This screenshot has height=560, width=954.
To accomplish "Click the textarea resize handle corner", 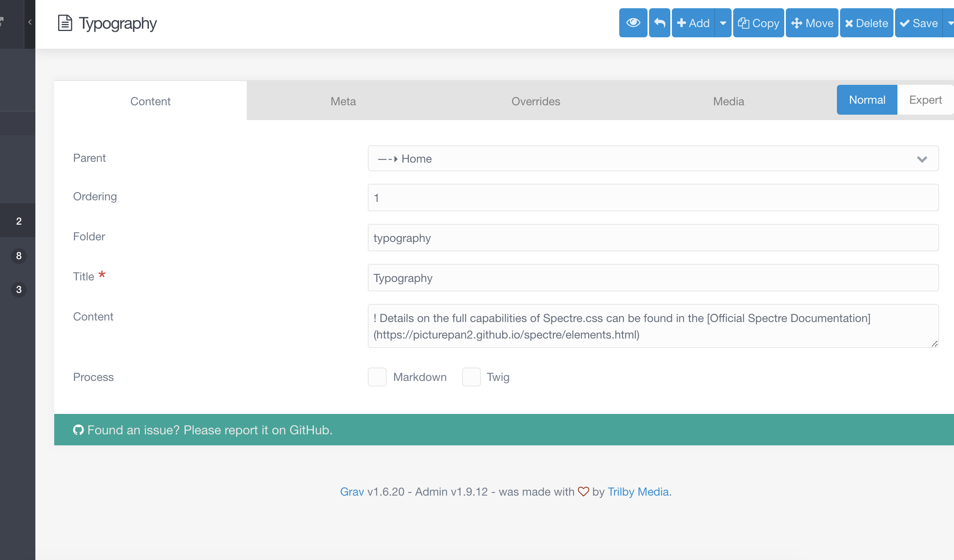I will [x=934, y=344].
